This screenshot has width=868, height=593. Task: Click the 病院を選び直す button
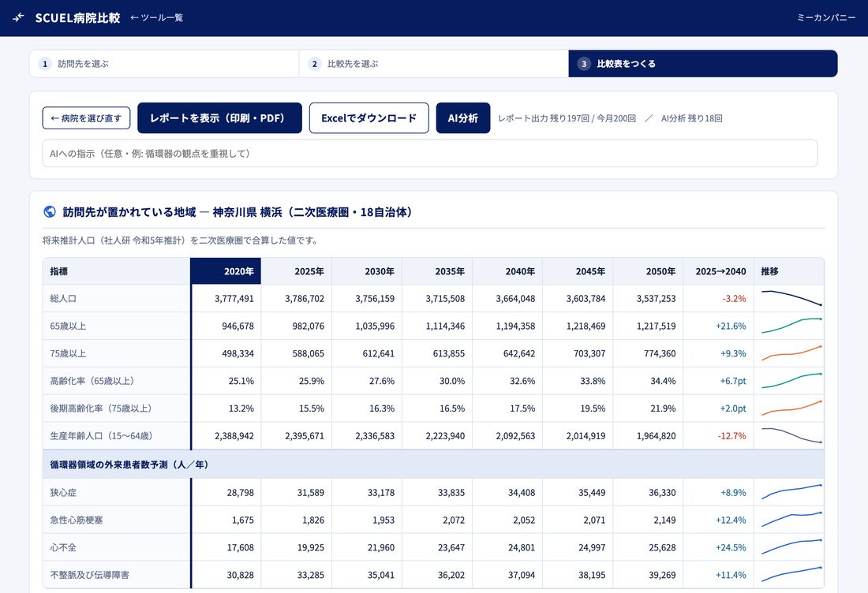pyautogui.click(x=86, y=117)
